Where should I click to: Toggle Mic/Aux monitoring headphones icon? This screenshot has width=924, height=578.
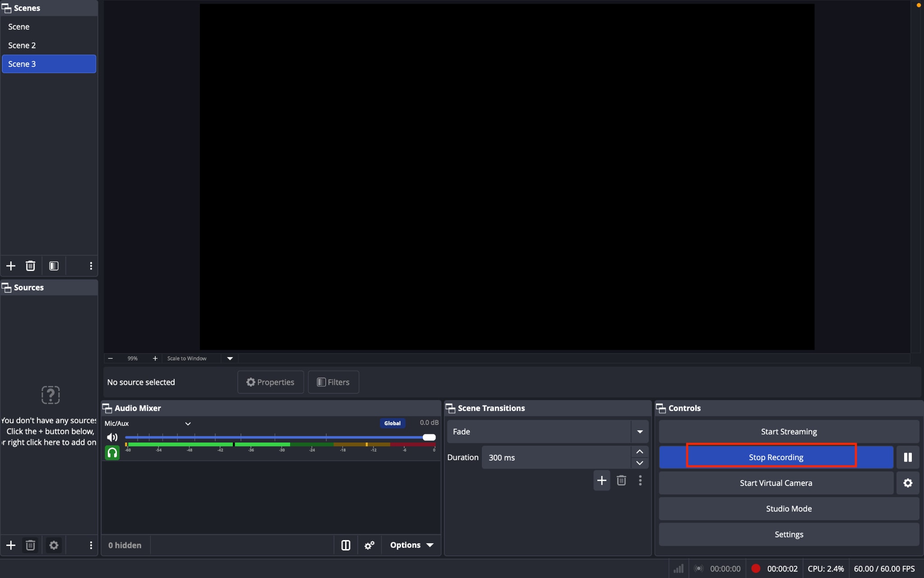coord(112,452)
